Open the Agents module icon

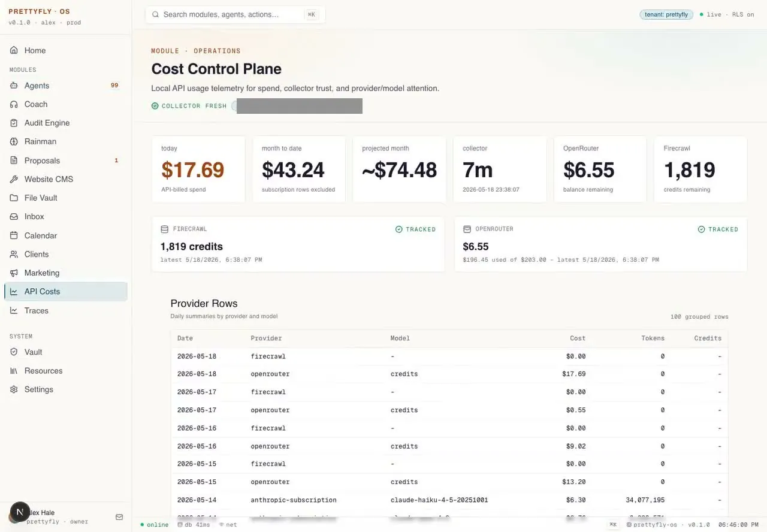click(x=14, y=86)
